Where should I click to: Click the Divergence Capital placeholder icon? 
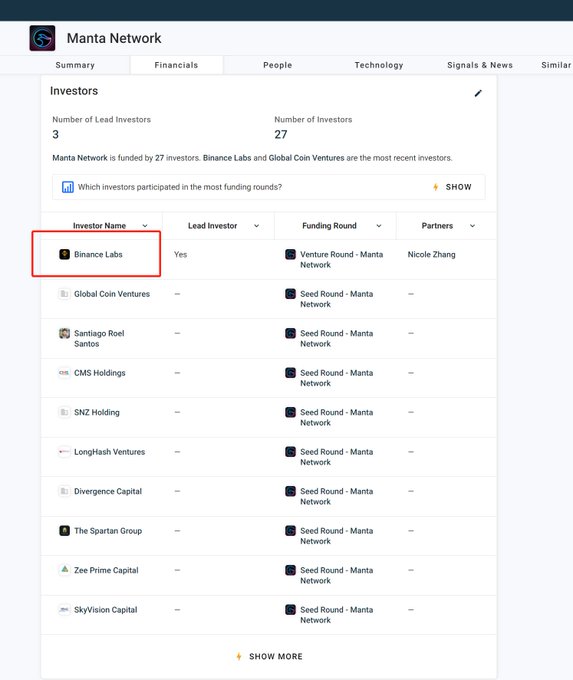64,491
